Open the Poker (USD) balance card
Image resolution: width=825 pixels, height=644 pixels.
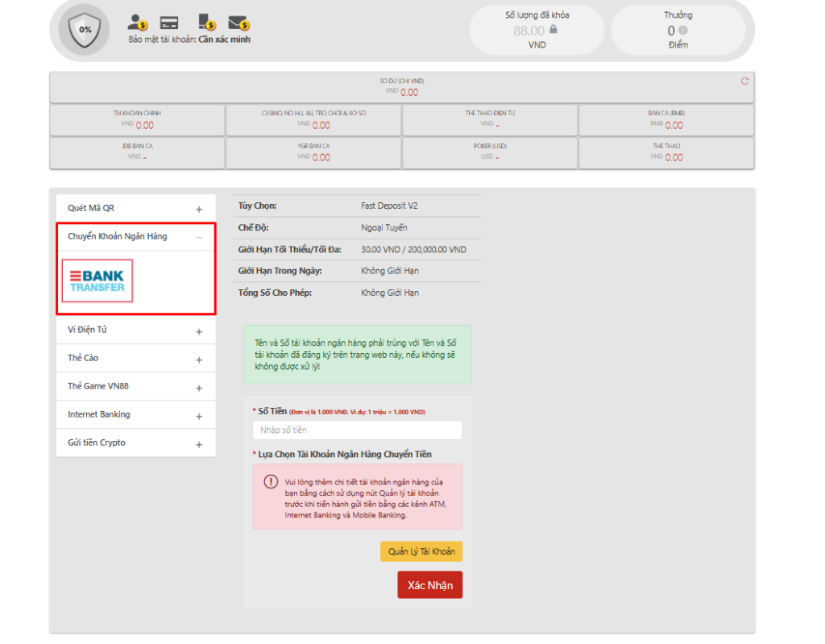pyautogui.click(x=490, y=152)
